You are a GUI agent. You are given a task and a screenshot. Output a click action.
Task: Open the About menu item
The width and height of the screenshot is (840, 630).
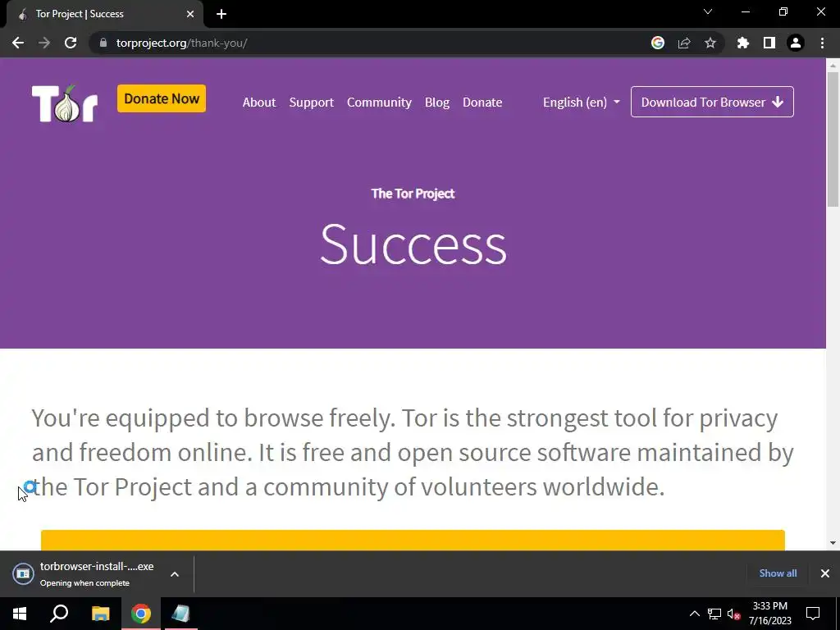258,103
